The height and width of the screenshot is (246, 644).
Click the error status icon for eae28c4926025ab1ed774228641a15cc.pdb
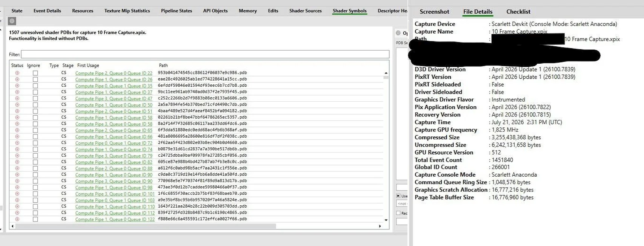pyautogui.click(x=17, y=79)
